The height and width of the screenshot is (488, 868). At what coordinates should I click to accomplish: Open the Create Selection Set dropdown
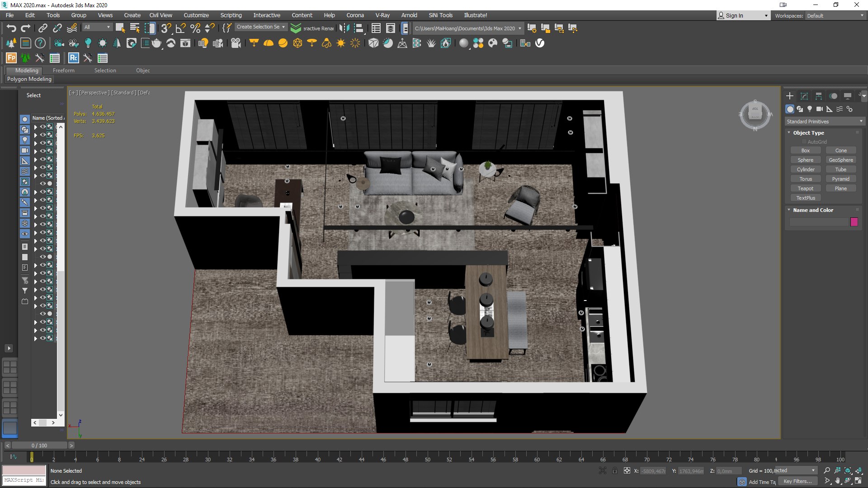(261, 27)
